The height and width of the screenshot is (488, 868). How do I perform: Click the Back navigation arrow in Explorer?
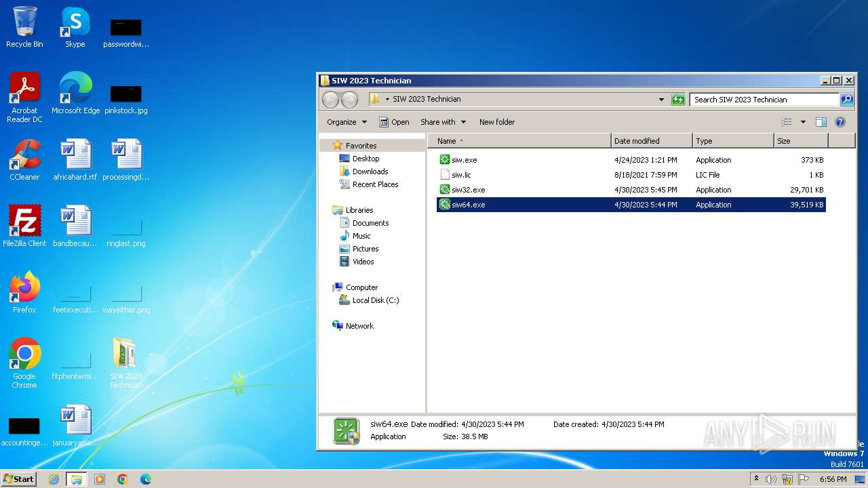(x=330, y=100)
